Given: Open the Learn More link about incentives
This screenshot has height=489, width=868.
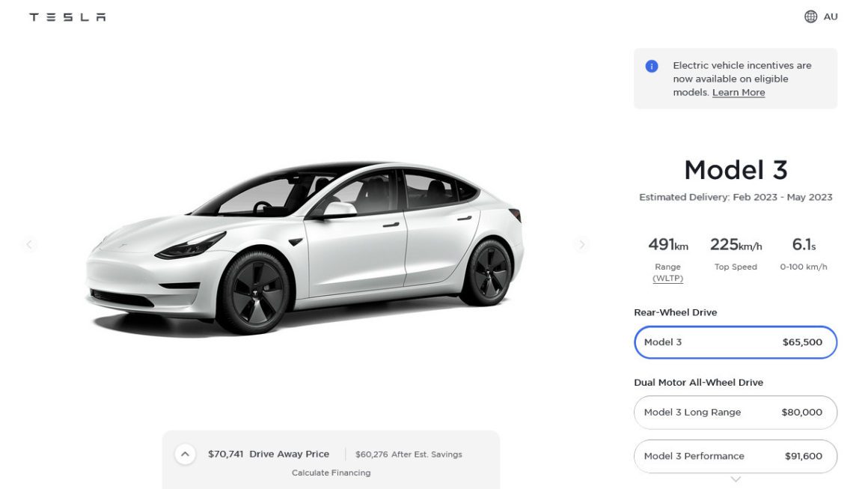Looking at the screenshot, I should click(x=739, y=91).
